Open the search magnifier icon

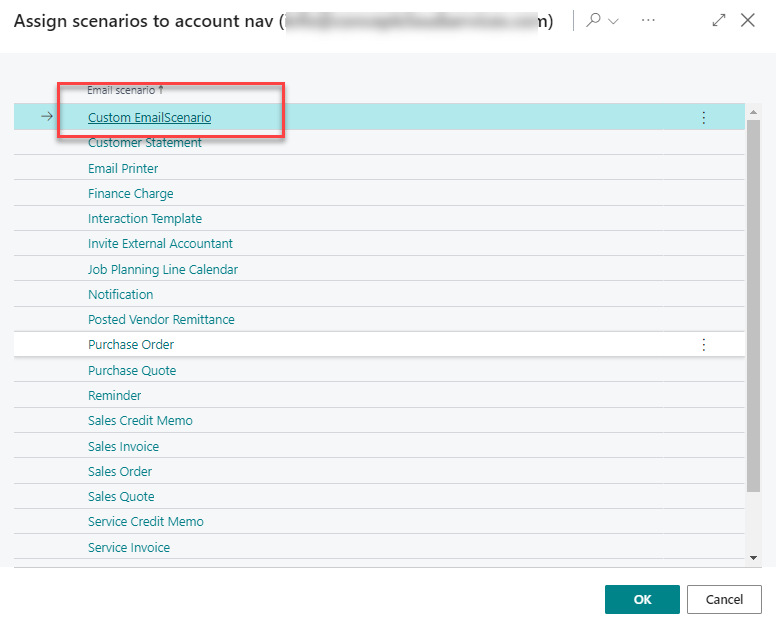593,20
